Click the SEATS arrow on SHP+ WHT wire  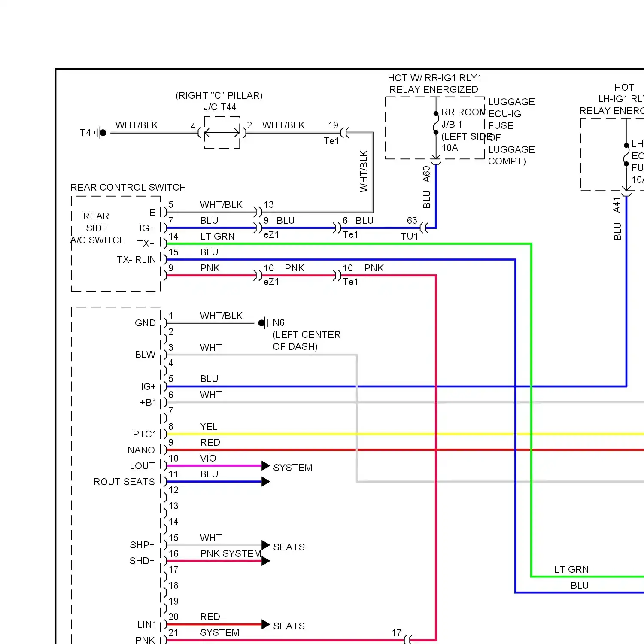point(266,545)
